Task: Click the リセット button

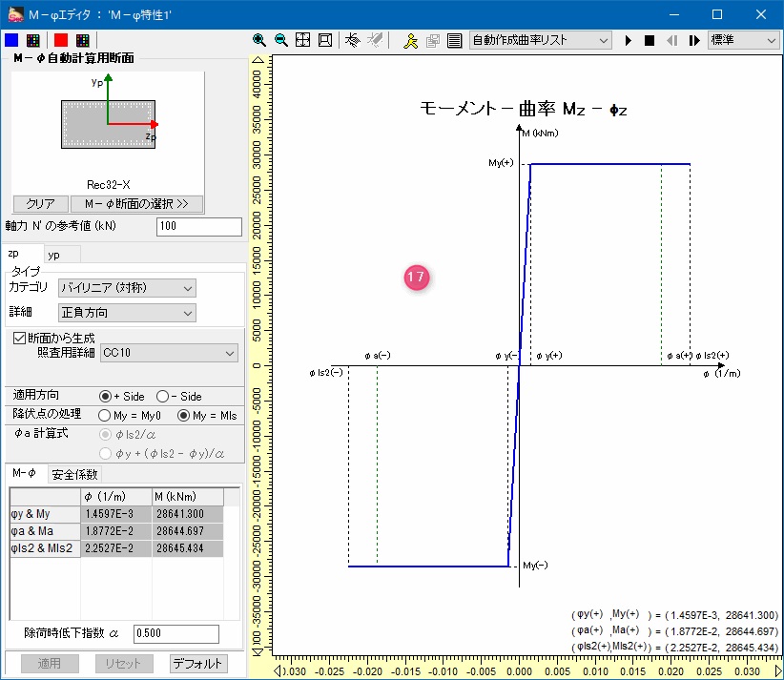Action: pos(123,664)
